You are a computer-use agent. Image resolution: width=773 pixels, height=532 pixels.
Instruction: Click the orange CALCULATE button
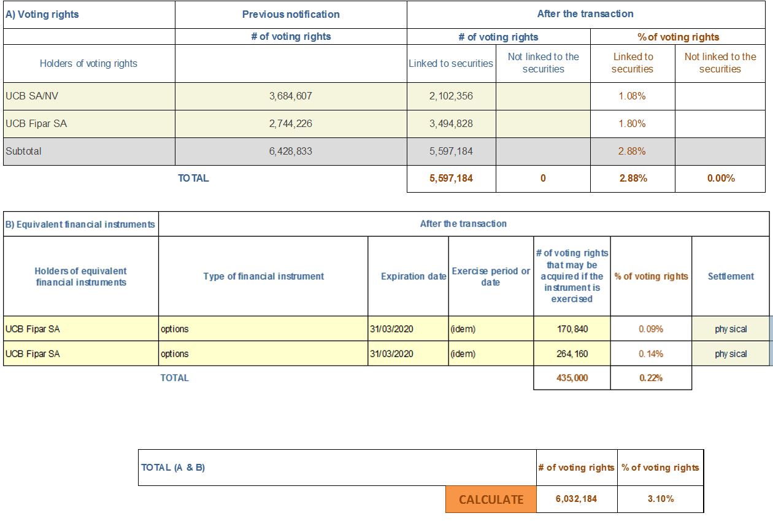[x=491, y=499]
